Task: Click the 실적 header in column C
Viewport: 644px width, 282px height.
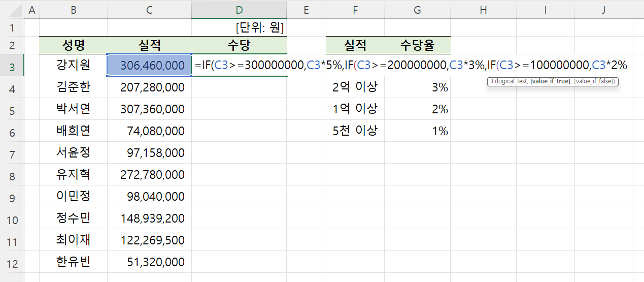Action: pos(149,45)
